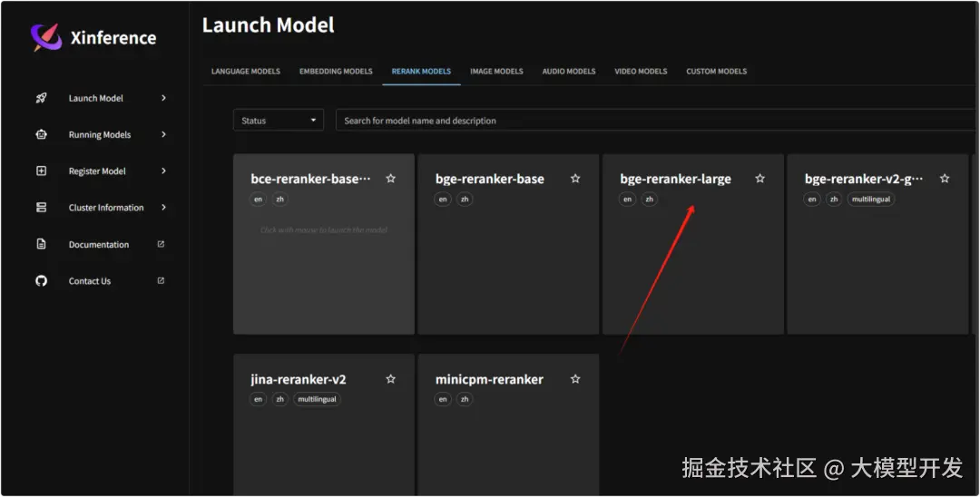The height and width of the screenshot is (497, 980).
Task: Open the jina-reranker-v2 model card
Action: pyautogui.click(x=324, y=424)
